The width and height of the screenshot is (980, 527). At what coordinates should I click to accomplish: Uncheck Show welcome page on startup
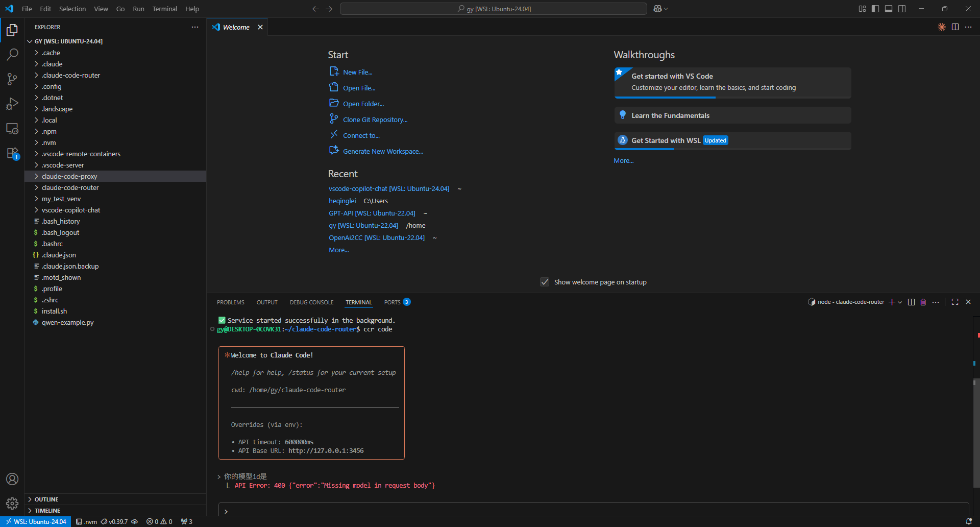[545, 282]
